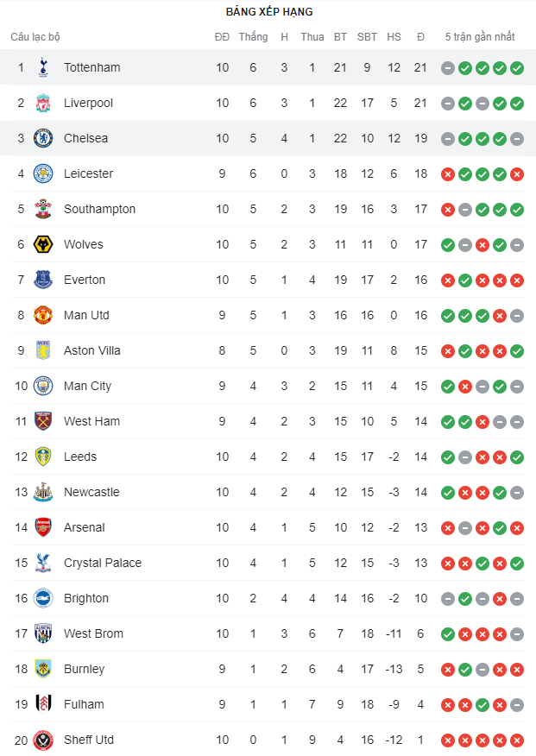Open the Sheff Utd team link
The image size is (536, 756).
click(89, 740)
